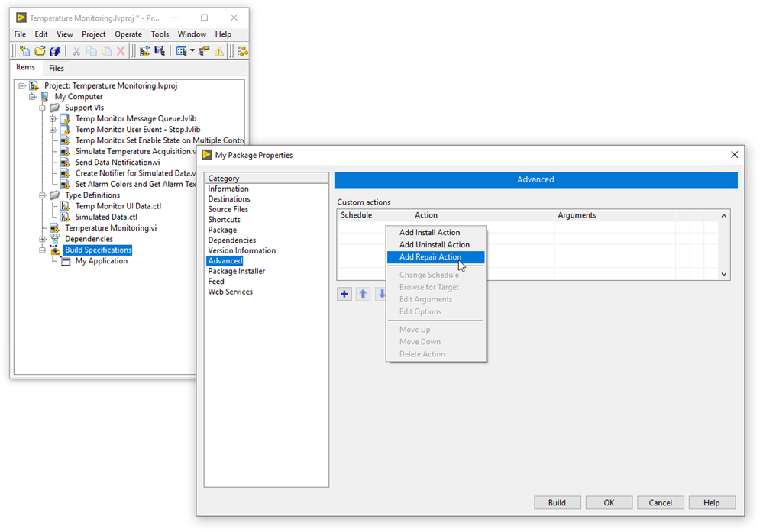Click the Filter Project View grid icon

click(182, 50)
